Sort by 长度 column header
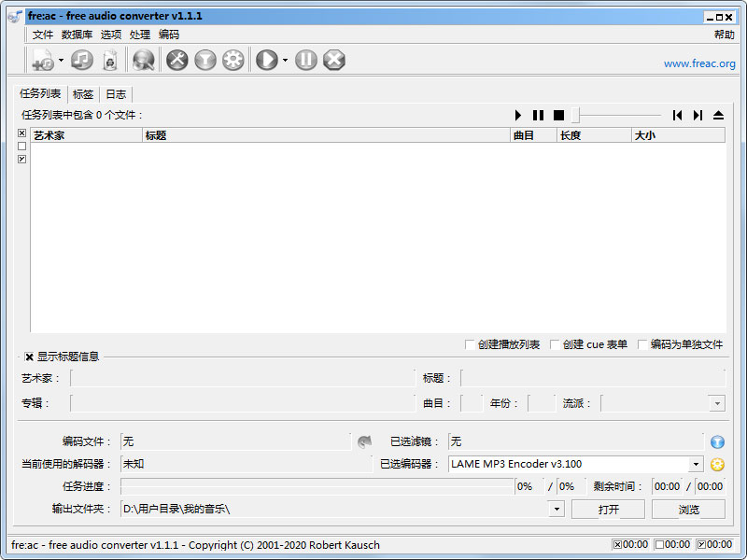Screen dimensions: 747x560 tap(594, 135)
